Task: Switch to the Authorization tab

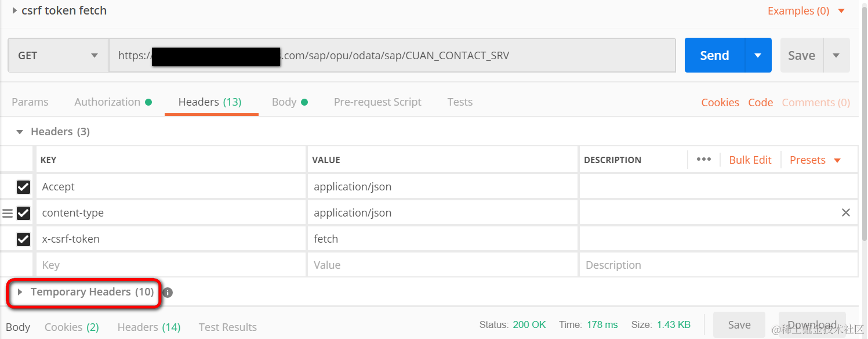Action: tap(113, 102)
